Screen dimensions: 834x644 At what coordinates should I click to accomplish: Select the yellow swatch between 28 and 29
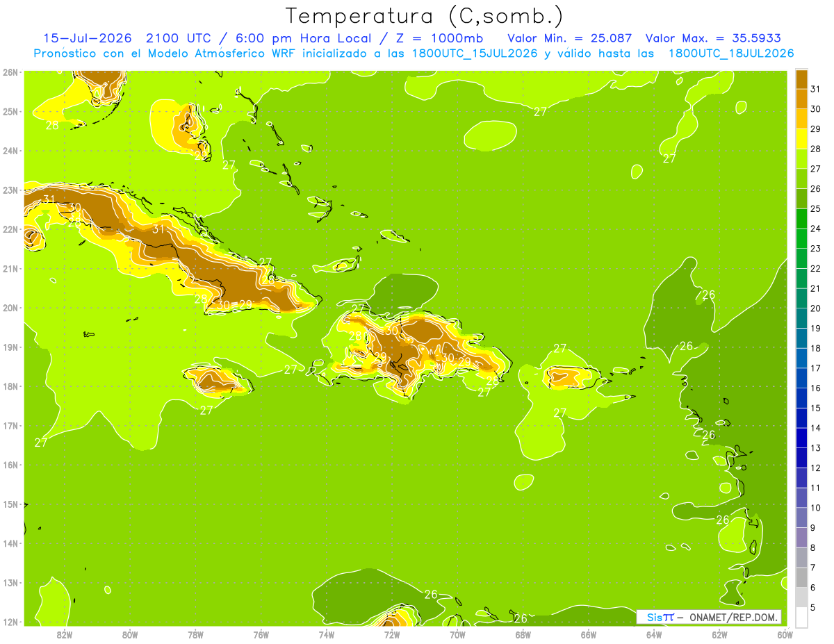[x=801, y=139]
